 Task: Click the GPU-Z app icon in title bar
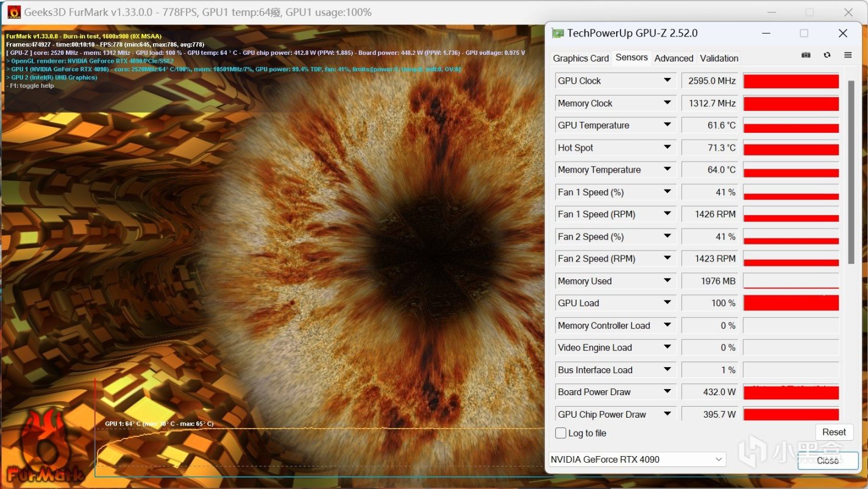coord(558,33)
